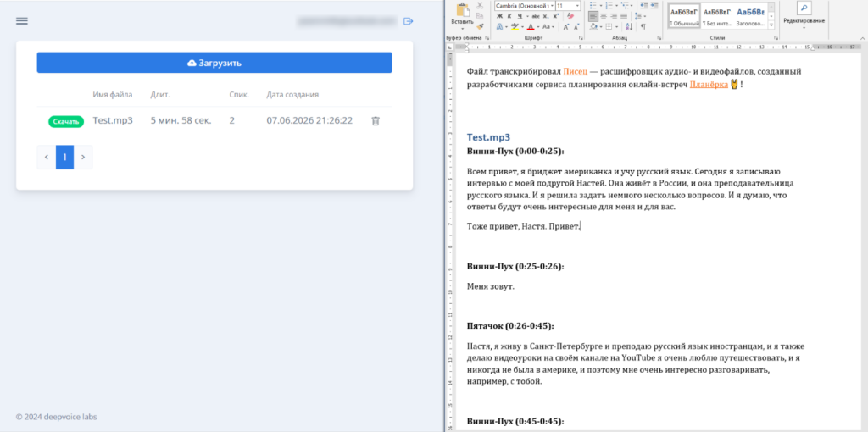Toggle bold (Ж) formatting
The height and width of the screenshot is (432, 868).
(x=499, y=16)
